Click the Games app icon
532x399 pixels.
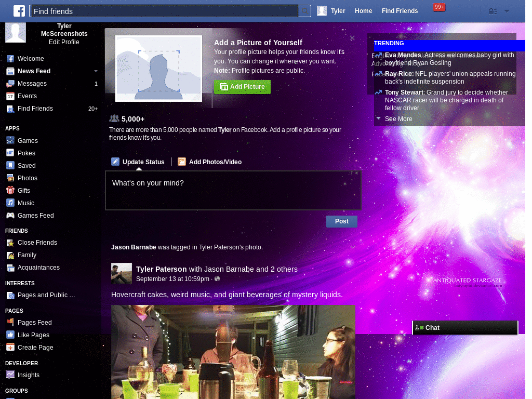10,140
